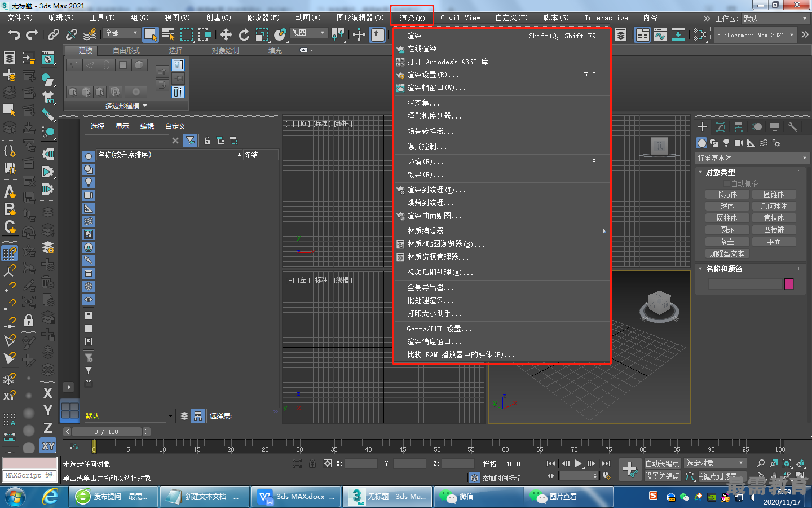812x508 pixels.
Task: Open the 材质编辑器 submenu
Action: 502,231
